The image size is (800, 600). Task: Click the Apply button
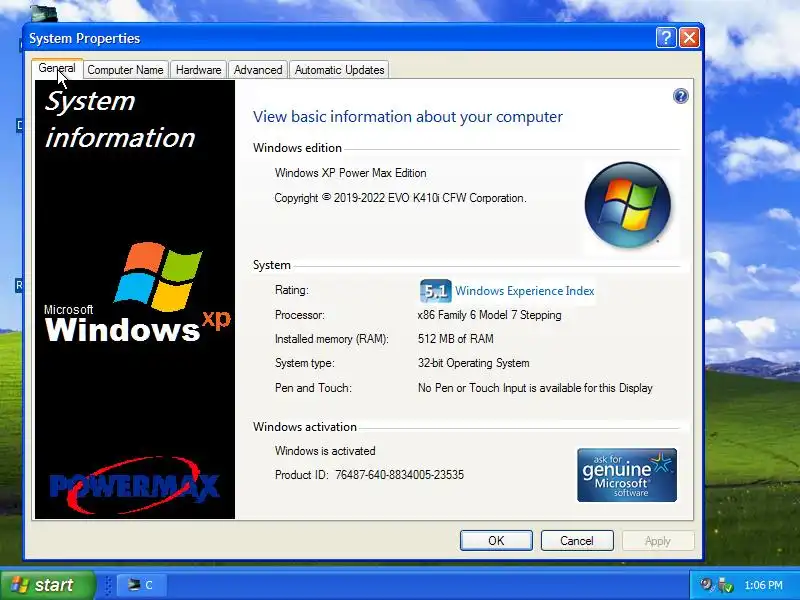658,541
